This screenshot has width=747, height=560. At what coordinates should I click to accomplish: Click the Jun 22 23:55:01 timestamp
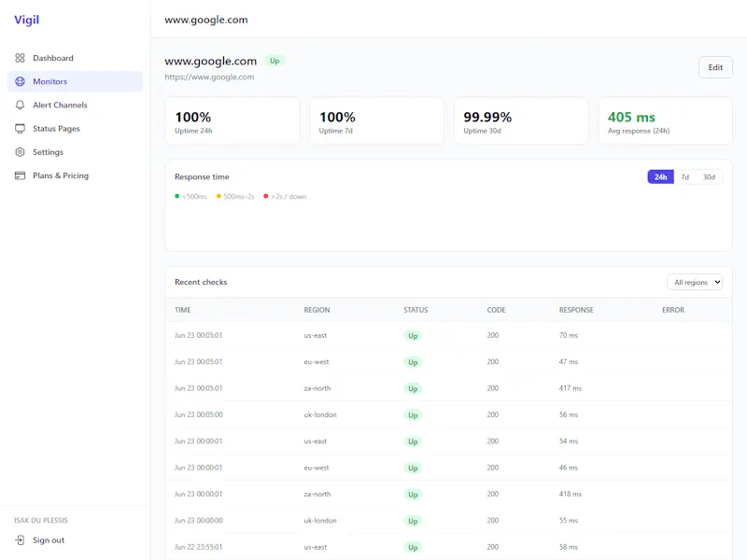click(x=198, y=547)
